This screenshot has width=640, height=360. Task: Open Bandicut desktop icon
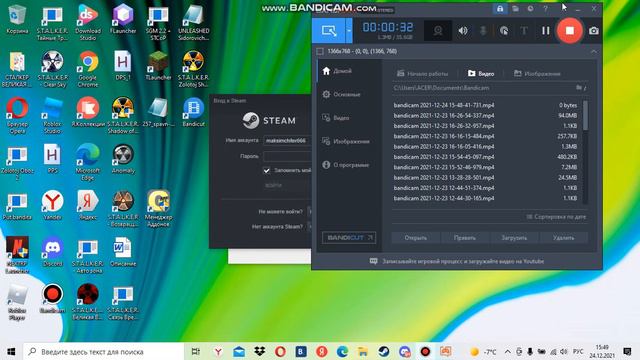[193, 112]
